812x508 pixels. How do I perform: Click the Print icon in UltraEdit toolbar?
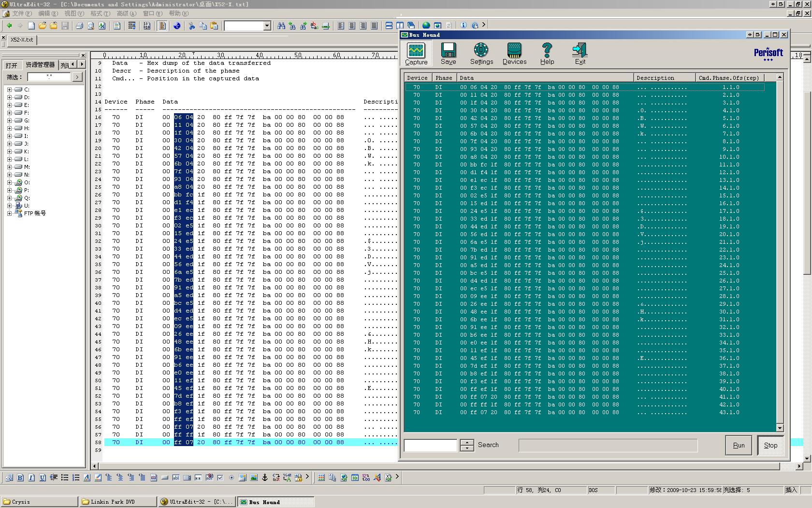pos(79,26)
